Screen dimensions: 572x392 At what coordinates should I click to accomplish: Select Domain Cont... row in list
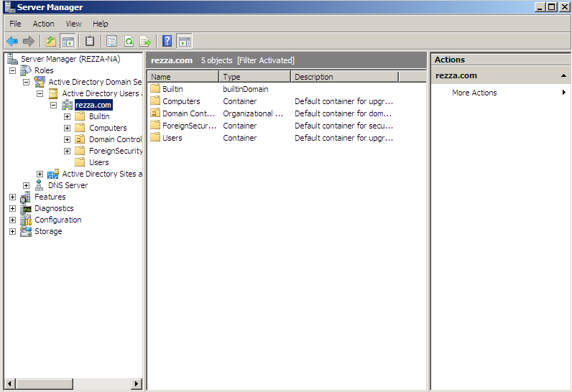pyautogui.click(x=287, y=113)
